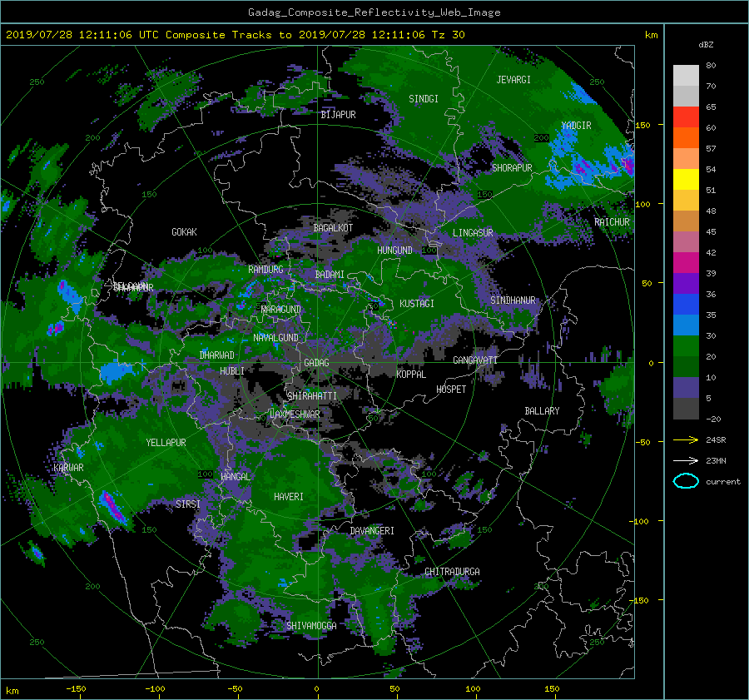
Task: Click the GADAG radar center label
Action: pos(316,363)
